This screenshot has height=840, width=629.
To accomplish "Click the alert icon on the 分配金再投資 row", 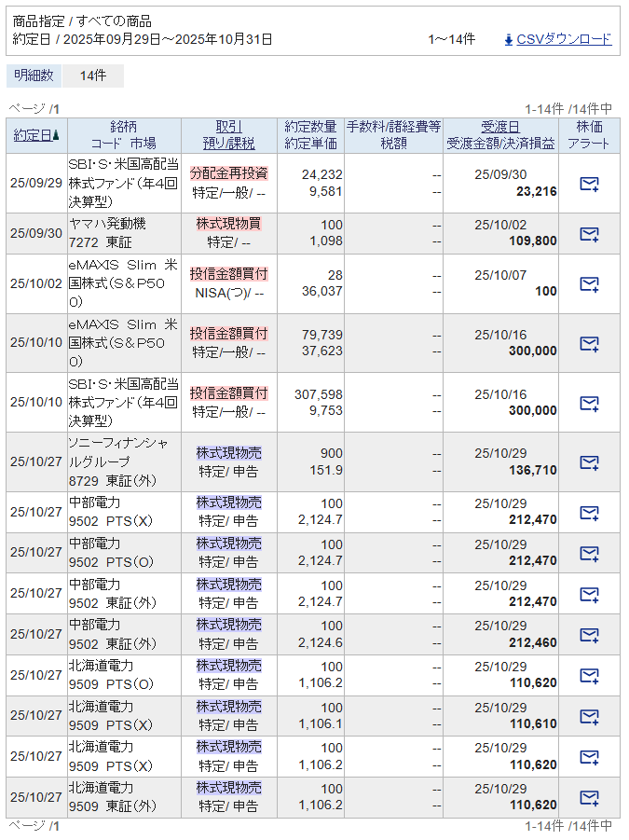I will tap(589, 184).
